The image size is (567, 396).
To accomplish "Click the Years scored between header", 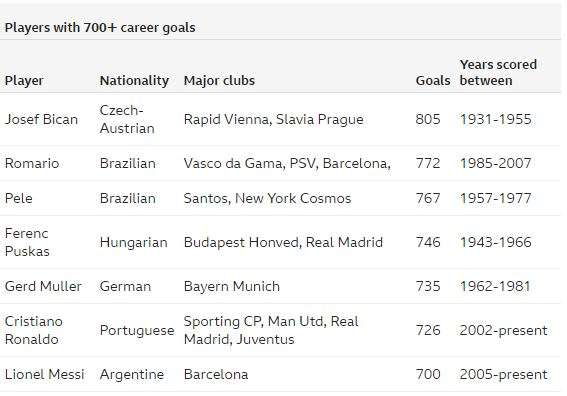I will click(498, 72).
